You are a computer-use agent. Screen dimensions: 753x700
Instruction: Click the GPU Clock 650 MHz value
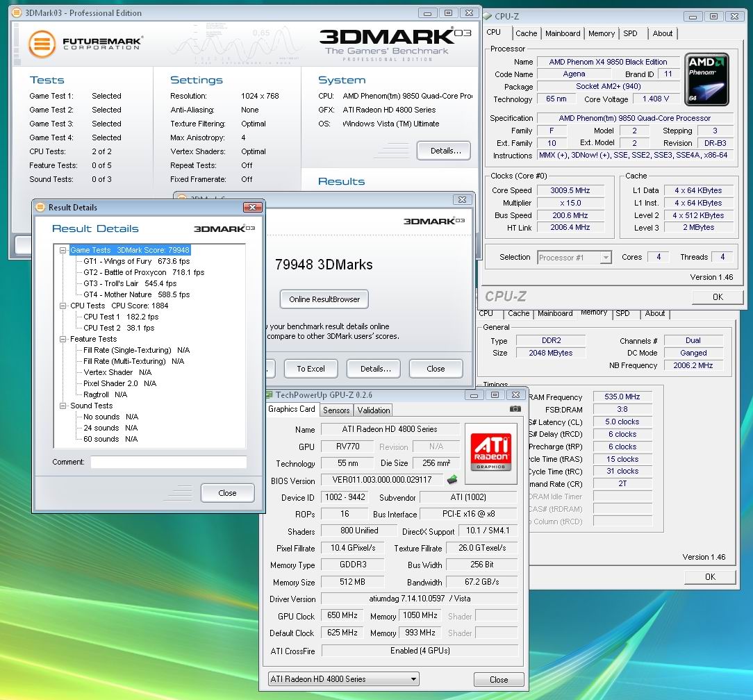click(342, 615)
